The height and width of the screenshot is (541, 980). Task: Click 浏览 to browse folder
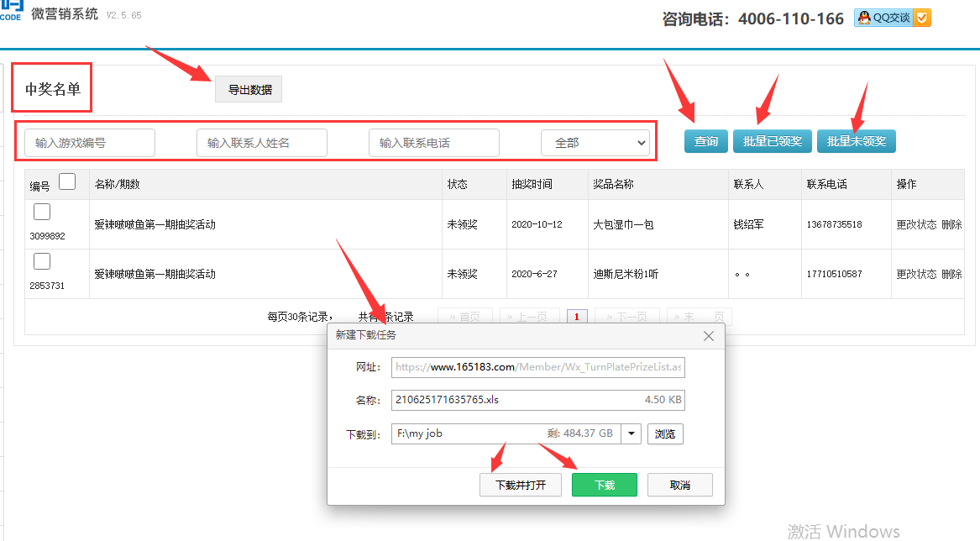[x=665, y=434]
